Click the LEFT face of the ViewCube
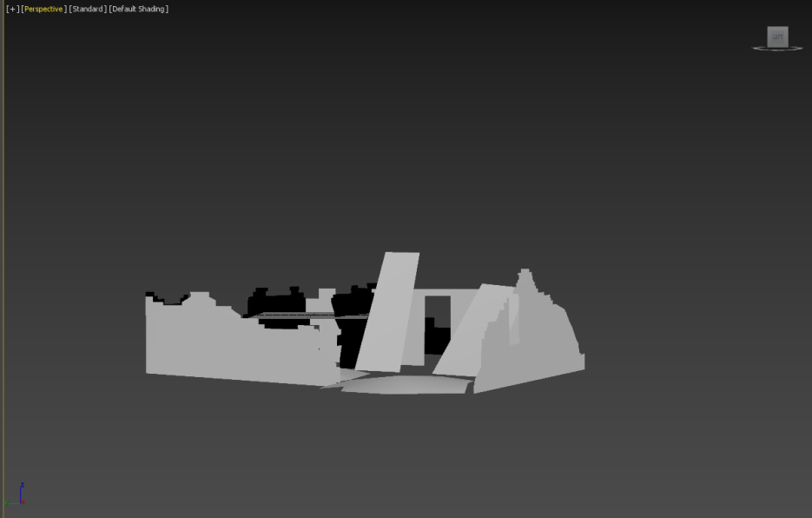This screenshot has height=518, width=812. pyautogui.click(x=777, y=37)
